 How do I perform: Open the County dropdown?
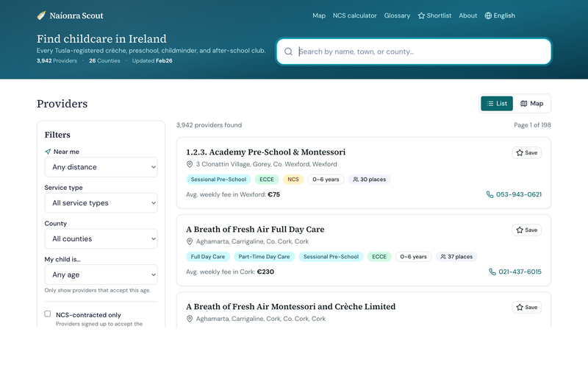(x=101, y=238)
